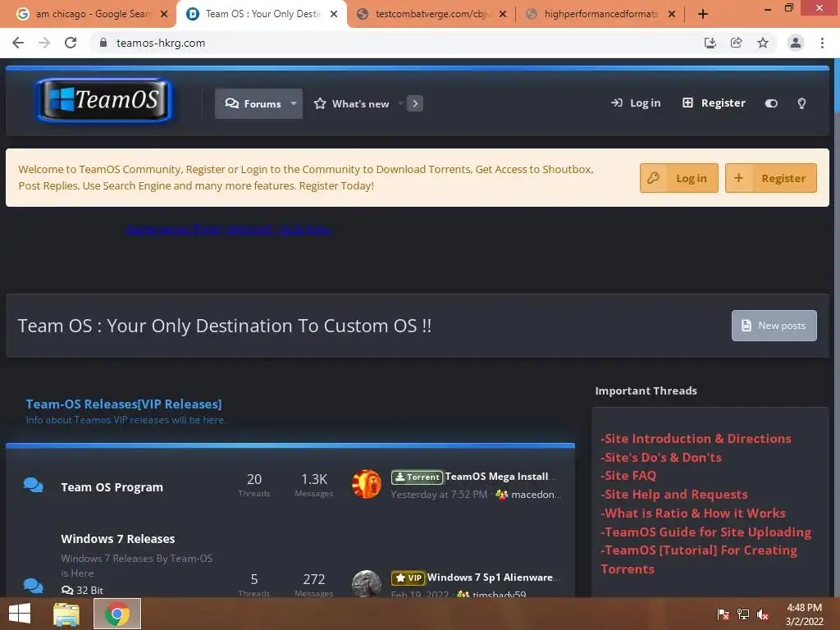Close the am chicago Google Search tab
This screenshot has width=840, height=630.
[x=164, y=14]
